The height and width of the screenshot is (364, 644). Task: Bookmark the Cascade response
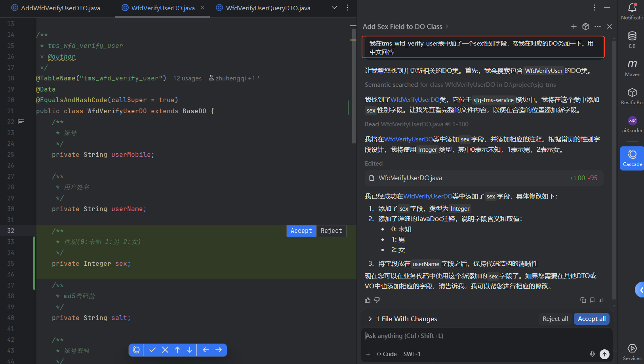pos(592,300)
